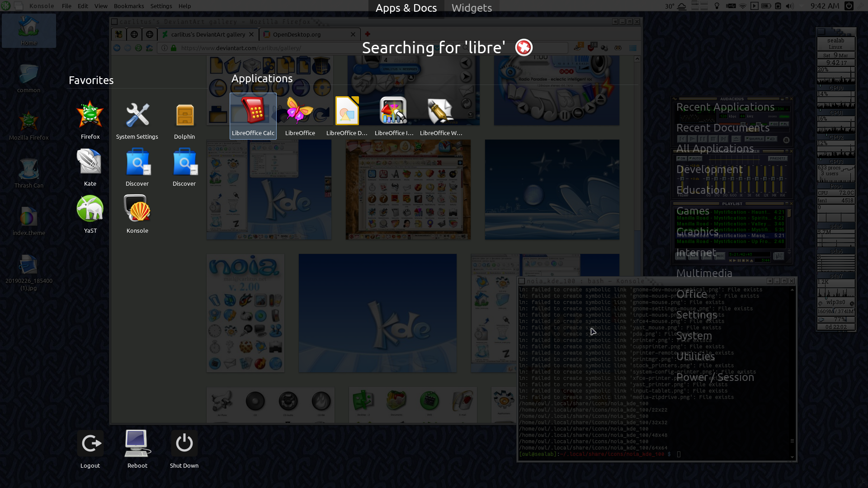Open Konsole from Favorites
Image resolution: width=868 pixels, height=488 pixels.
click(137, 214)
